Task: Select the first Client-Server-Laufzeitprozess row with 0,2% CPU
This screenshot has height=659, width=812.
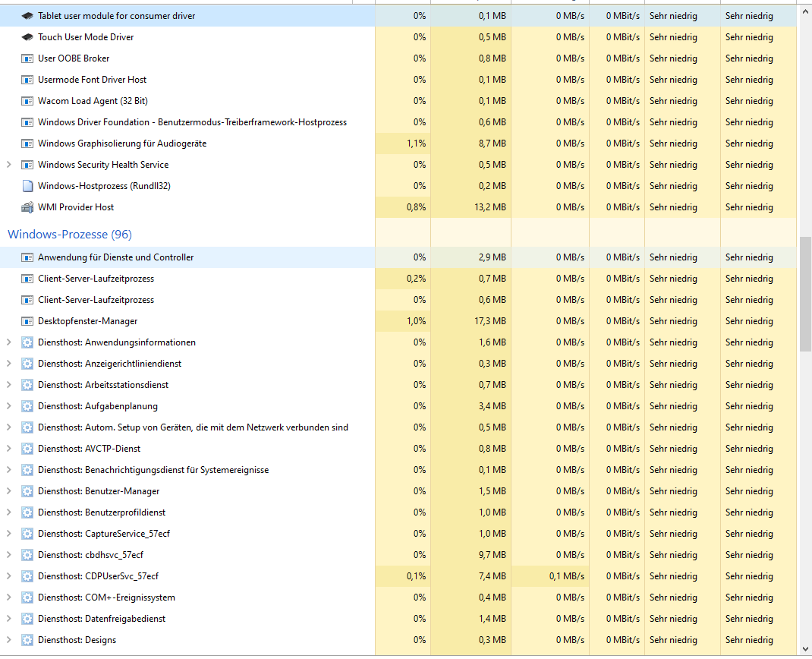Action: click(x=398, y=279)
